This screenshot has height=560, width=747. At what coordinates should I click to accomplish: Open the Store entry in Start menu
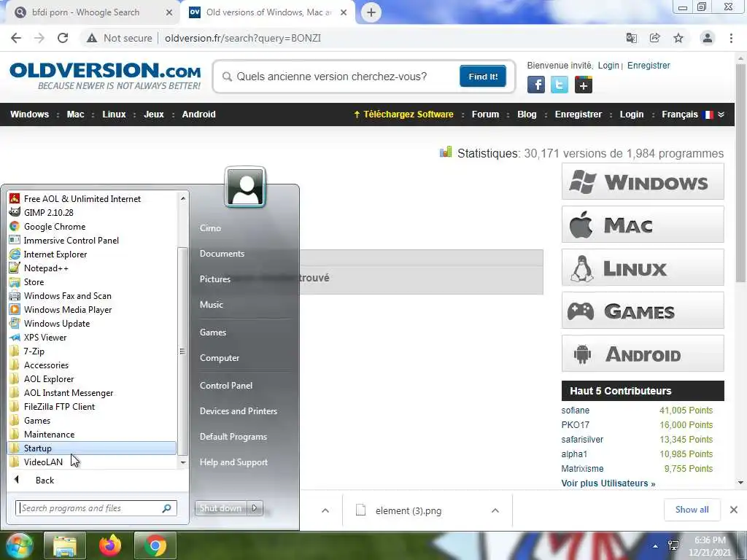[34, 281]
